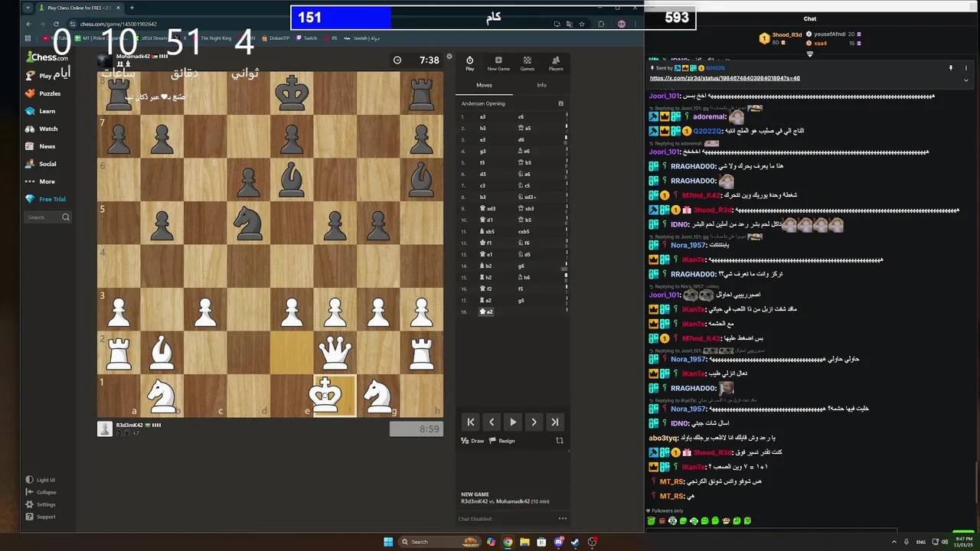Collapse the pinned chat message chevron
980x551 pixels.
[x=966, y=80]
